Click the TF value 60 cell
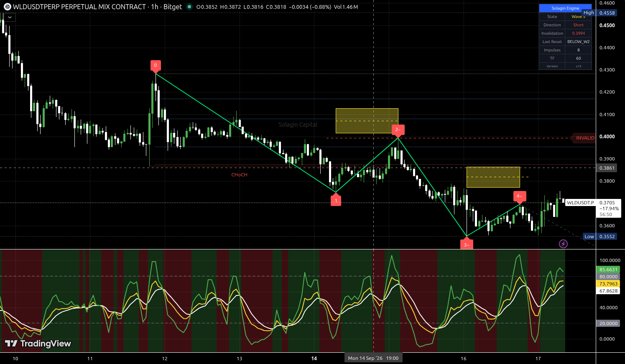The height and width of the screenshot is (364, 625). (578, 59)
